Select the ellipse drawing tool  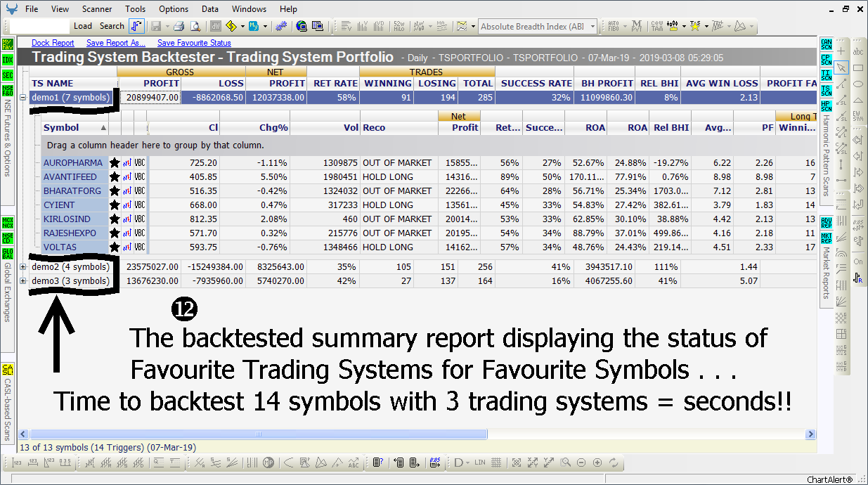pos(858,84)
